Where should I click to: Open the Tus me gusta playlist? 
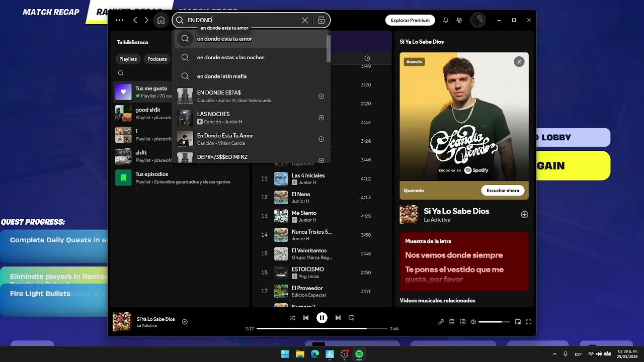click(142, 92)
